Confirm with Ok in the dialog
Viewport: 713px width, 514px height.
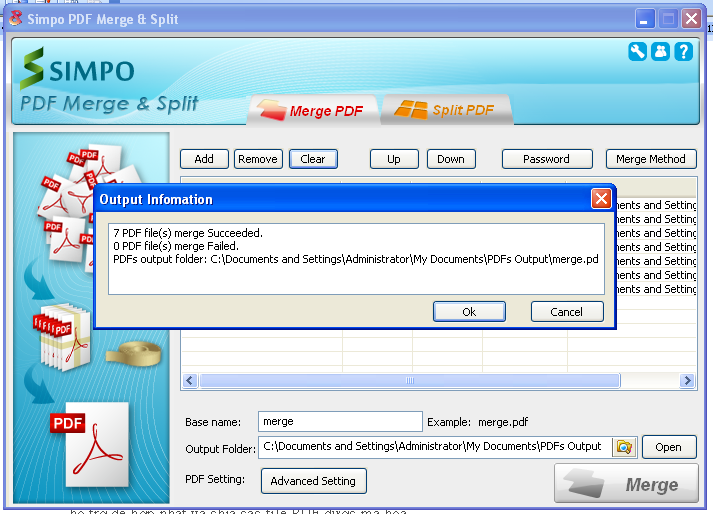pyautogui.click(x=469, y=312)
